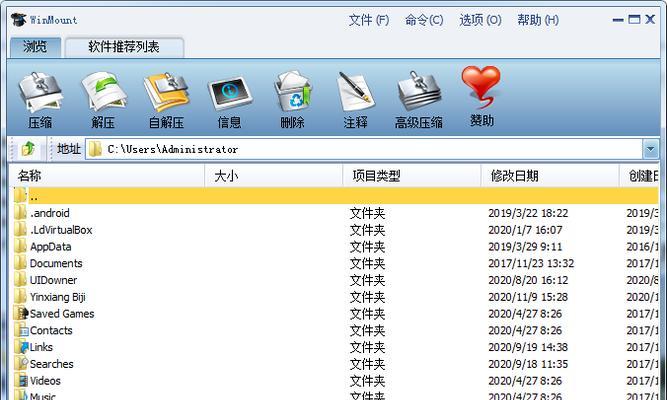Click date 2019/3/22 18:22
This screenshot has width=667, height=400.
coord(528,213)
